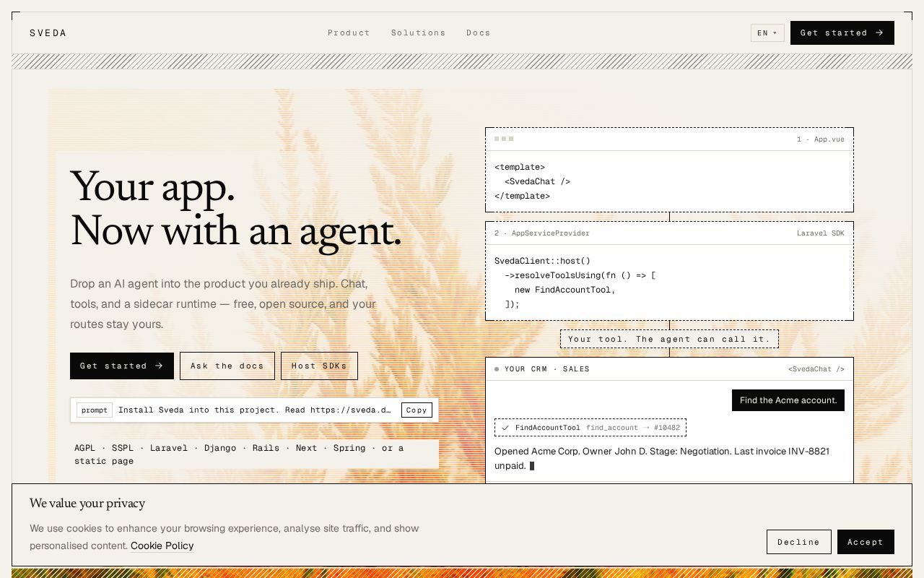Open the Cookie Policy link

162,545
